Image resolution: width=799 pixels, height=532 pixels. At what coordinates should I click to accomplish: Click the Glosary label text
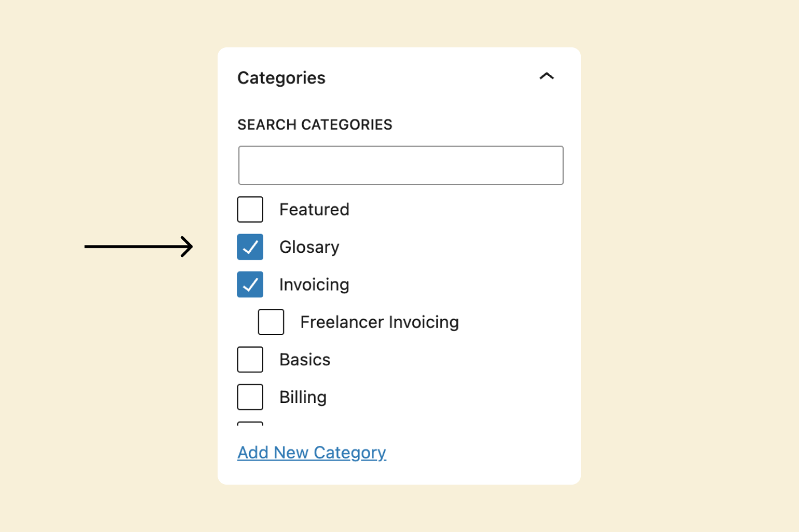pyautogui.click(x=309, y=247)
